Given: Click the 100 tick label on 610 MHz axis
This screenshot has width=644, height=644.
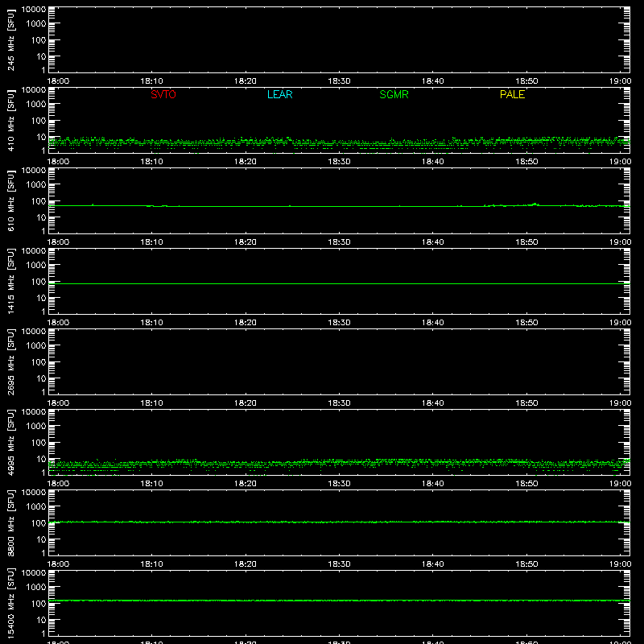Looking at the screenshot, I should coord(39,201).
